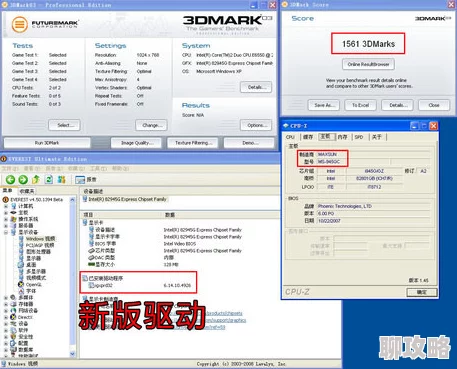This screenshot has height=369, width=457.
Task: Open the 报告 report tool in EVEREST
Action: 86,180
